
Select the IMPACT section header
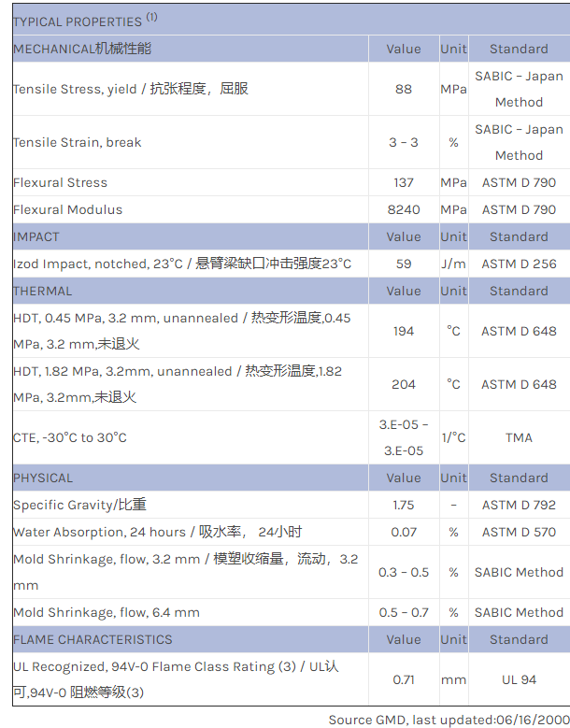coord(36,236)
